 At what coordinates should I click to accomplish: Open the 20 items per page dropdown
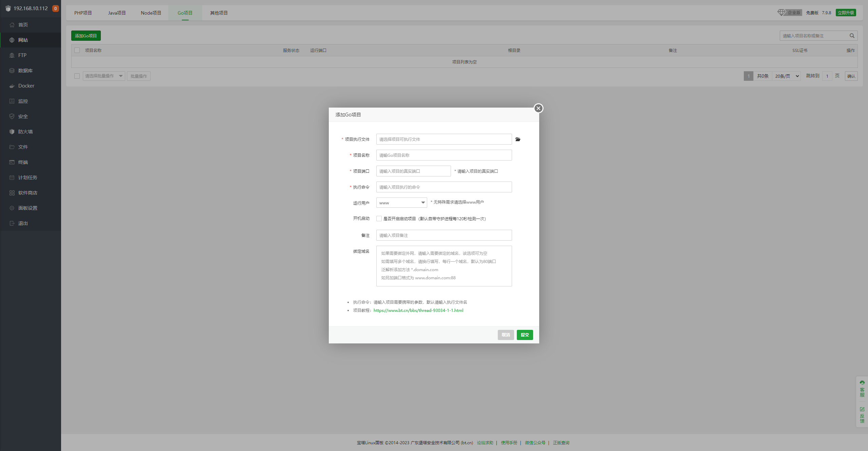pyautogui.click(x=787, y=76)
